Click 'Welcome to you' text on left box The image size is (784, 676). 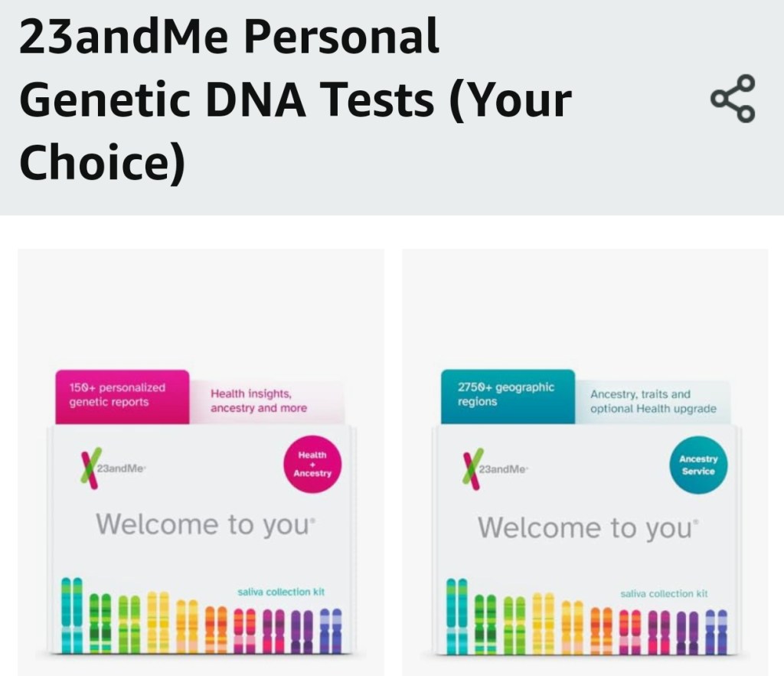click(x=205, y=525)
